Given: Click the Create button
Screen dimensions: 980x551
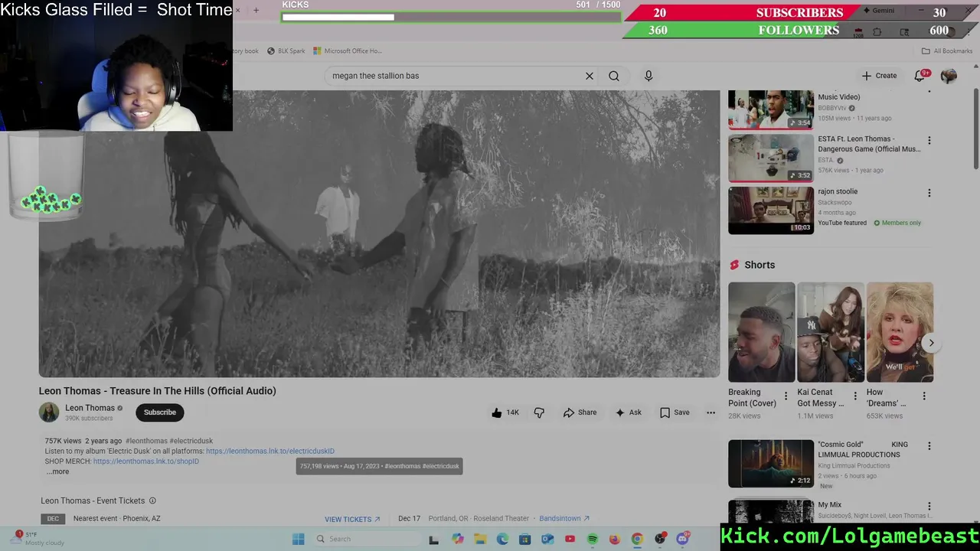Looking at the screenshot, I should coord(879,76).
